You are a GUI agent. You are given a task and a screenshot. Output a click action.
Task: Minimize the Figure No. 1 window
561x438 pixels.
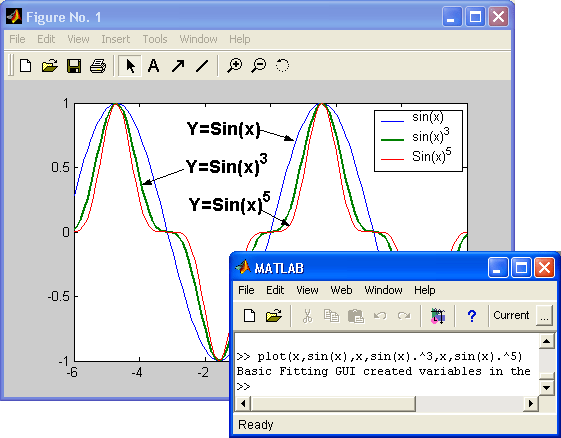(452, 17)
